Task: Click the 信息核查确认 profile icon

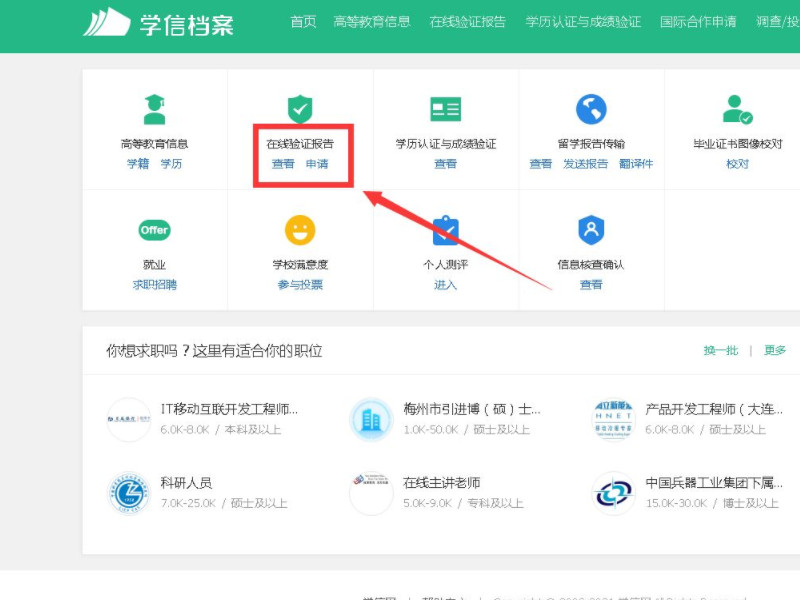Action: 590,228
